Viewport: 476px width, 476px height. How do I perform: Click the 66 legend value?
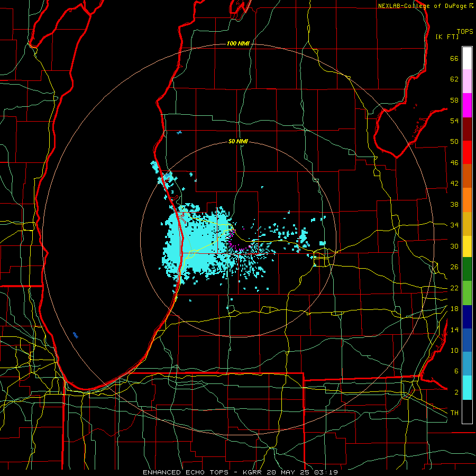click(x=454, y=58)
